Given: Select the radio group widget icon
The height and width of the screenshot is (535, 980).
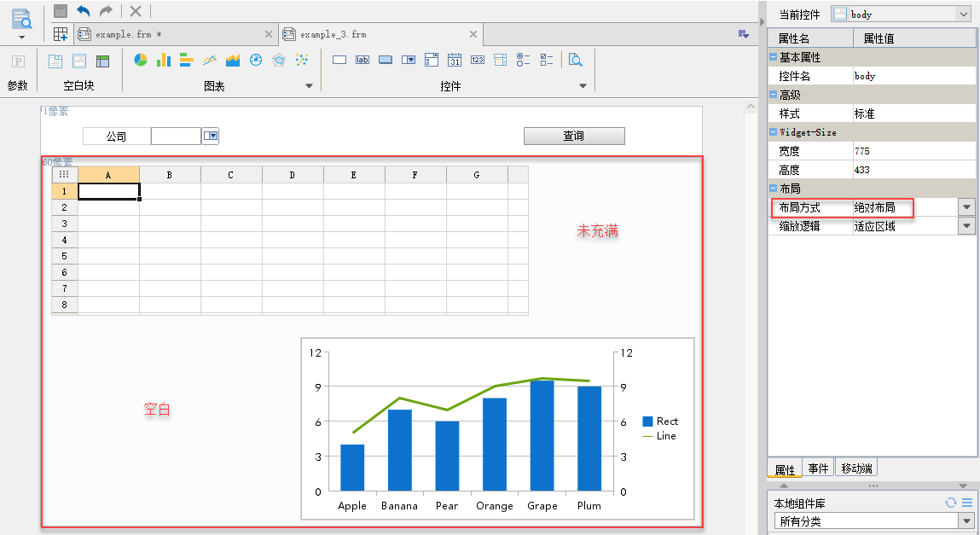Looking at the screenshot, I should 523,60.
